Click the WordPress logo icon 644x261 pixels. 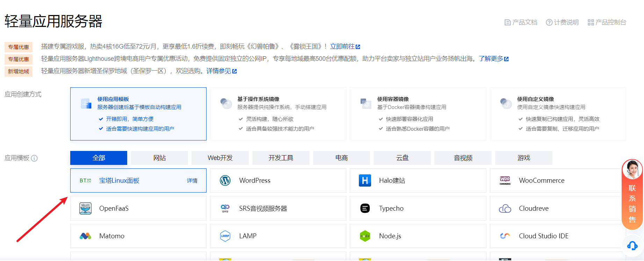tap(225, 181)
